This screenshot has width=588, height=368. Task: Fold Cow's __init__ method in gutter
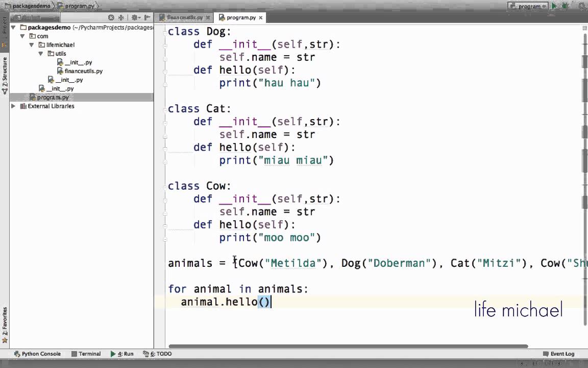coord(165,200)
